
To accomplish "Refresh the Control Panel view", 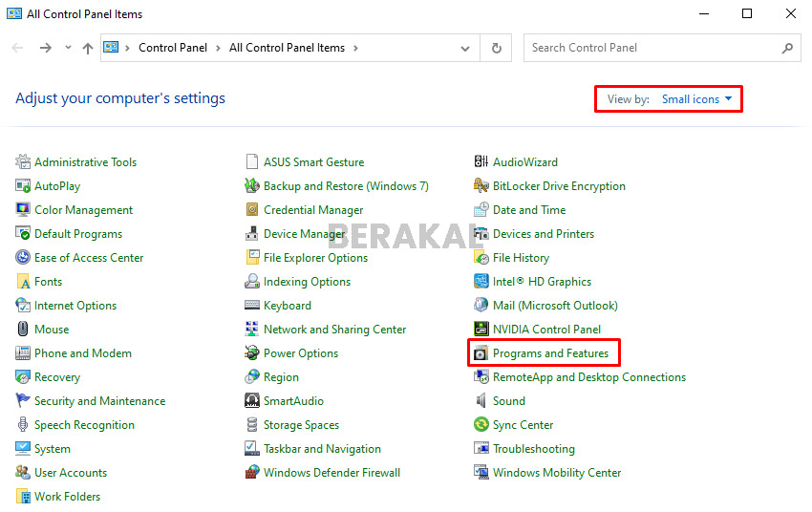I will (x=497, y=48).
